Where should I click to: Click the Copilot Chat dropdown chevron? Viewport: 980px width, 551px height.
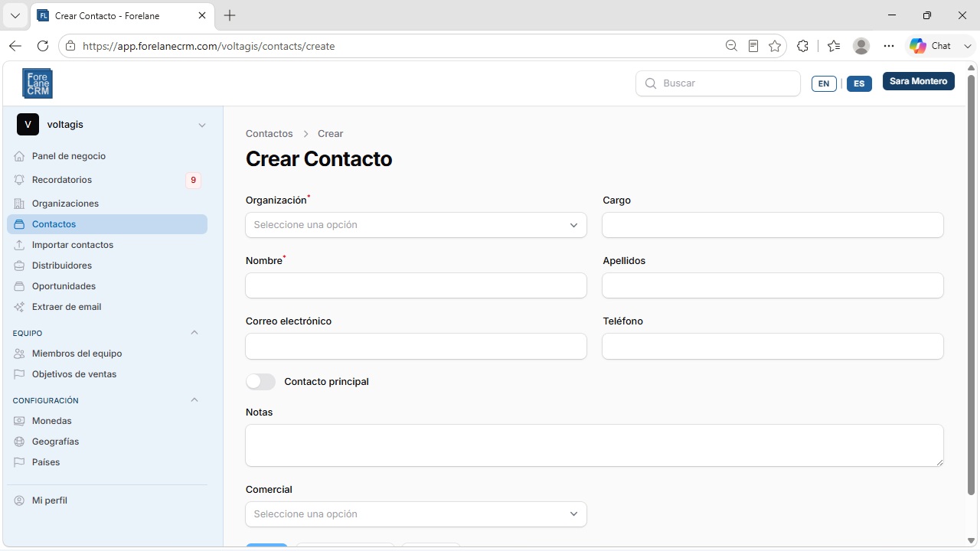click(x=967, y=46)
